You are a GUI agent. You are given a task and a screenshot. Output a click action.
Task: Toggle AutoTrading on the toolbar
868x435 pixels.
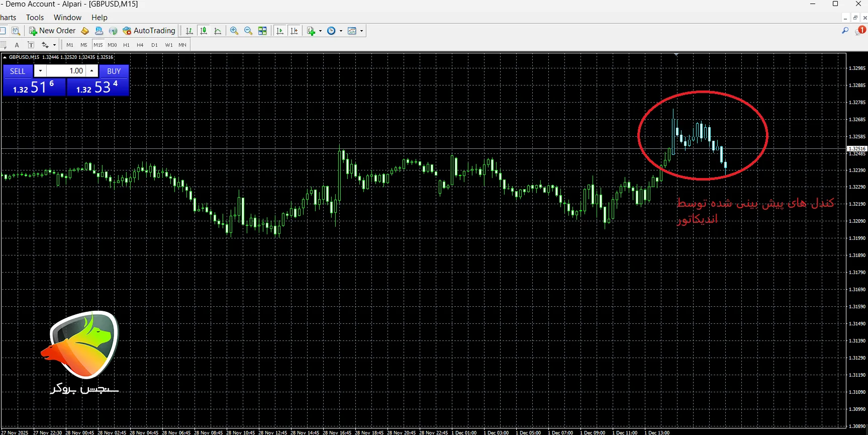pos(149,31)
